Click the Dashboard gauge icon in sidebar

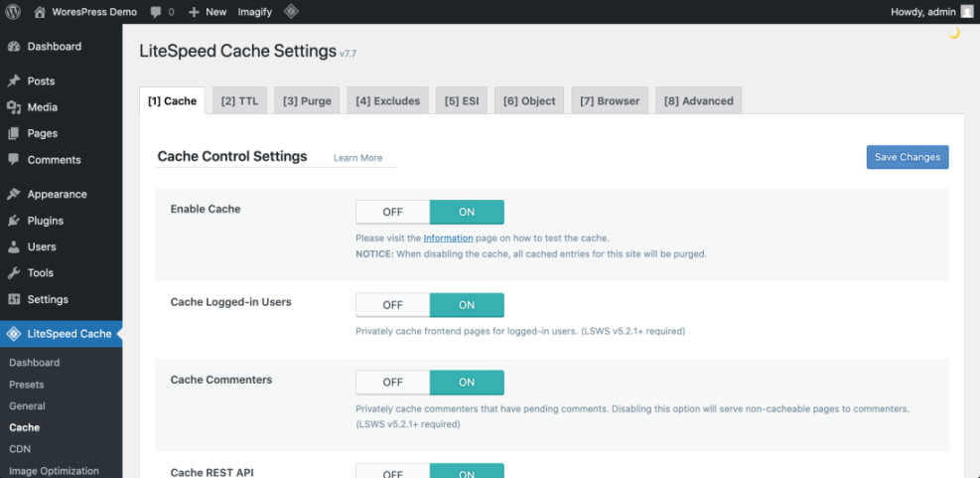[14, 47]
